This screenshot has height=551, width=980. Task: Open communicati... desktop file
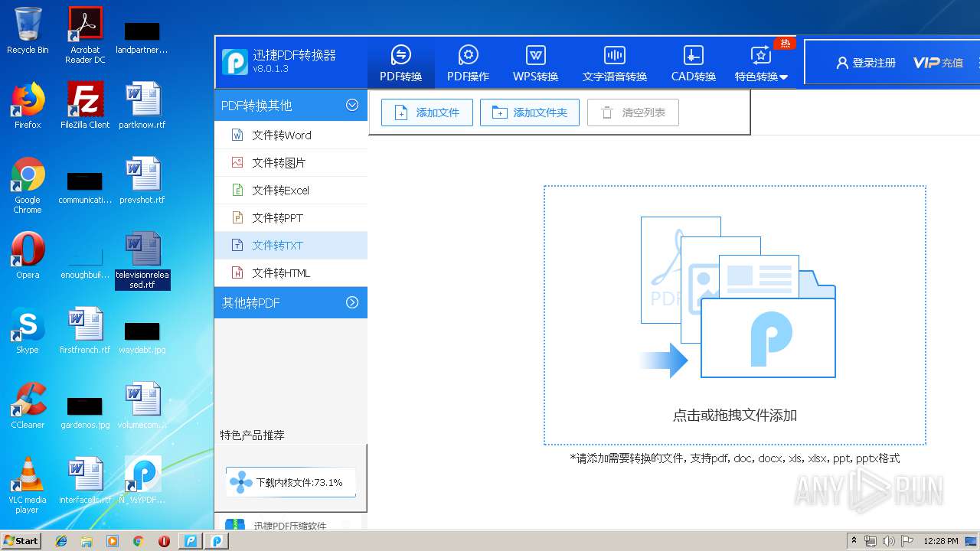(85, 187)
